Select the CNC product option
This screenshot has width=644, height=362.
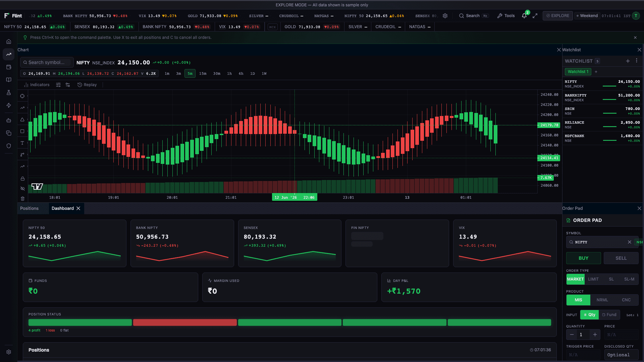tap(626, 300)
